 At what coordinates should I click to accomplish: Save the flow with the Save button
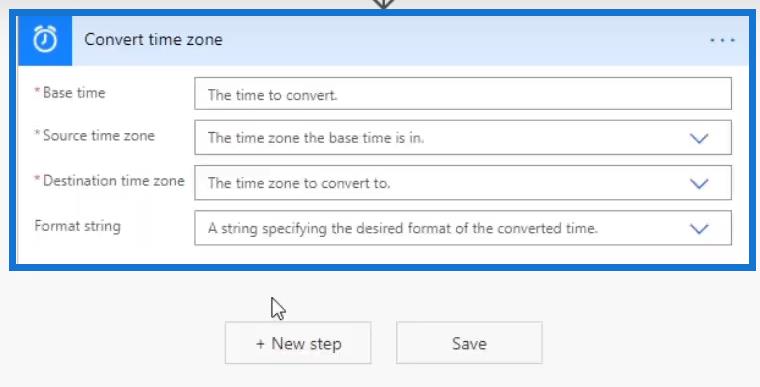click(469, 343)
